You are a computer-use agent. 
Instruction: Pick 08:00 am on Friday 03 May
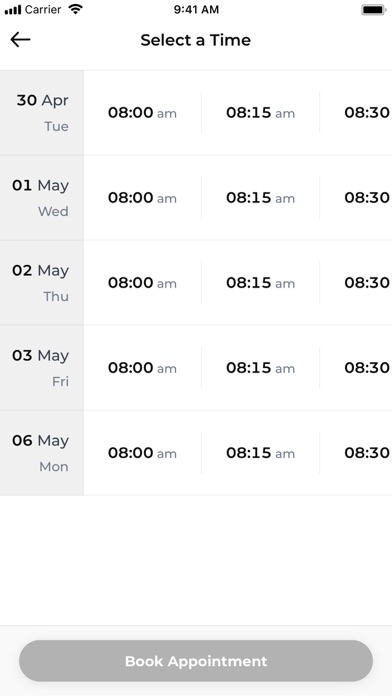pos(143,368)
